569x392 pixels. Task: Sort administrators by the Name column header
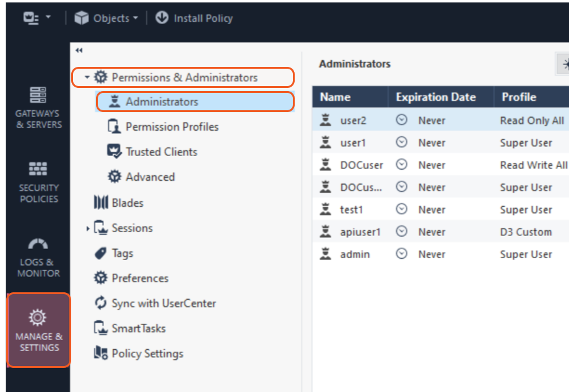tap(336, 97)
